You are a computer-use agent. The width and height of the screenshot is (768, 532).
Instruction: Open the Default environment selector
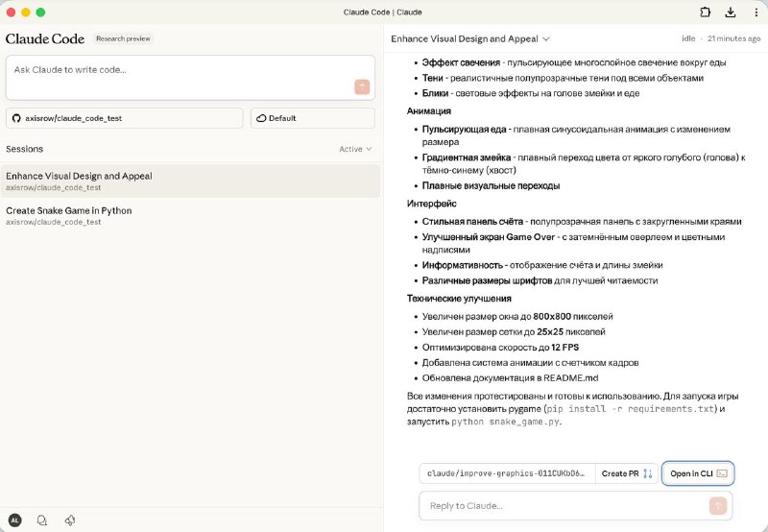(313, 118)
